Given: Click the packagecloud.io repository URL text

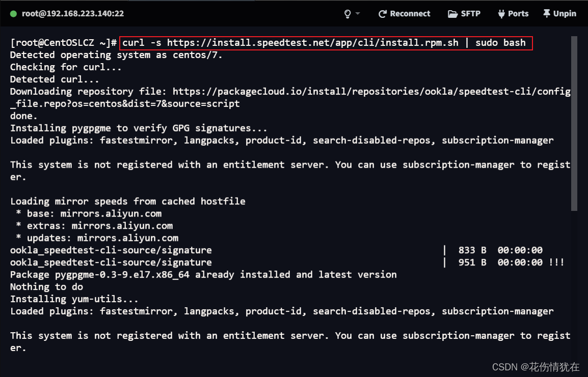Looking at the screenshot, I should tap(290, 97).
